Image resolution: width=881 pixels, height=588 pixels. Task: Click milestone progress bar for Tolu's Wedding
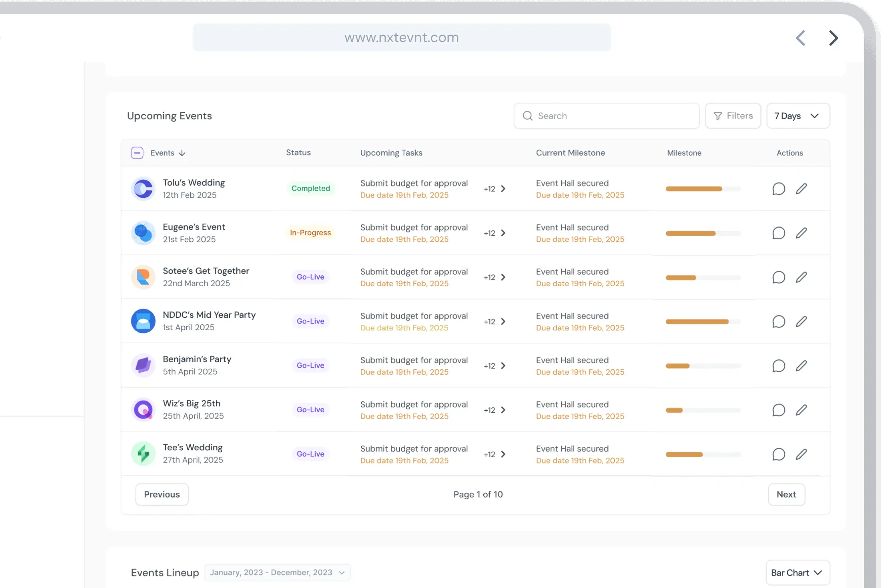pos(703,189)
